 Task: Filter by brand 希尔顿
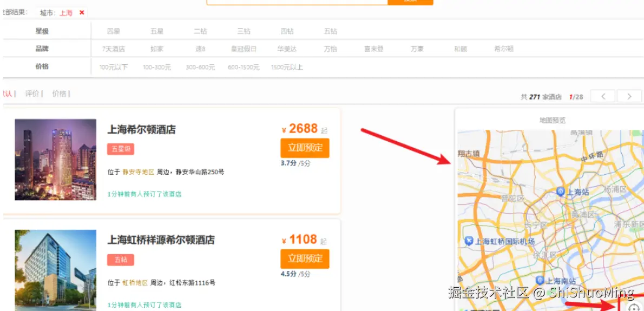504,49
